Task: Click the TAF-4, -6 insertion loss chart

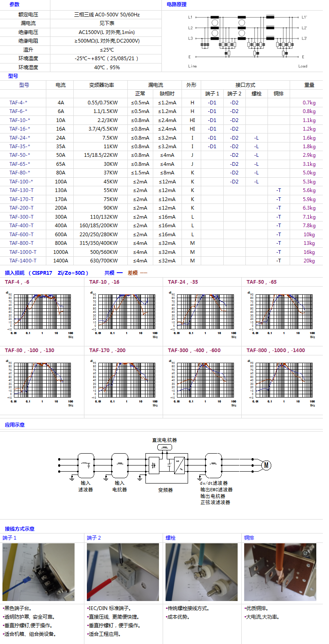Action: point(39,312)
